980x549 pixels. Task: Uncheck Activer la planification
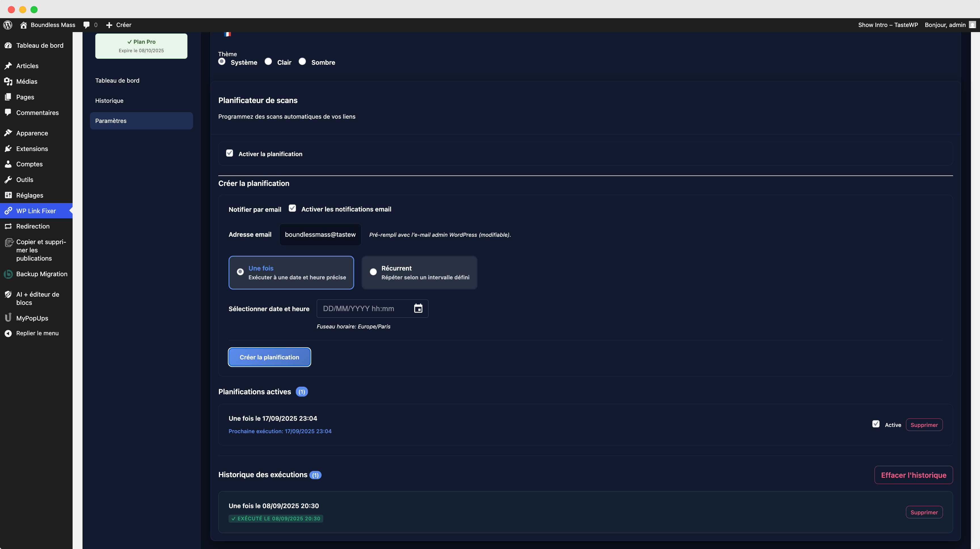(229, 153)
